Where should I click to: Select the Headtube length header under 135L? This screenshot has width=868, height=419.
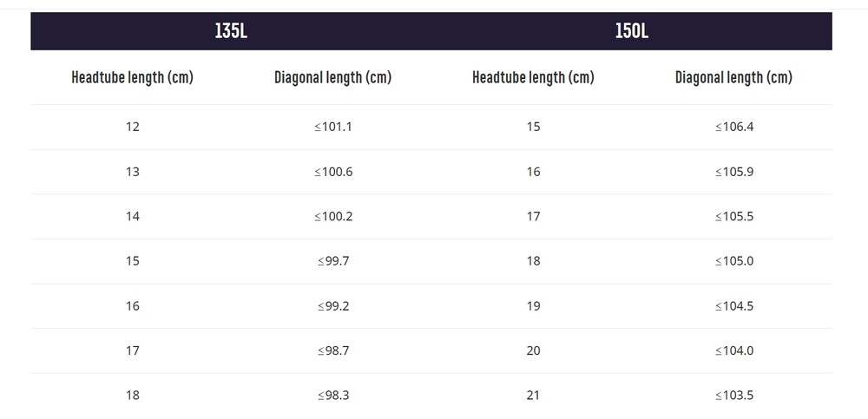click(132, 77)
